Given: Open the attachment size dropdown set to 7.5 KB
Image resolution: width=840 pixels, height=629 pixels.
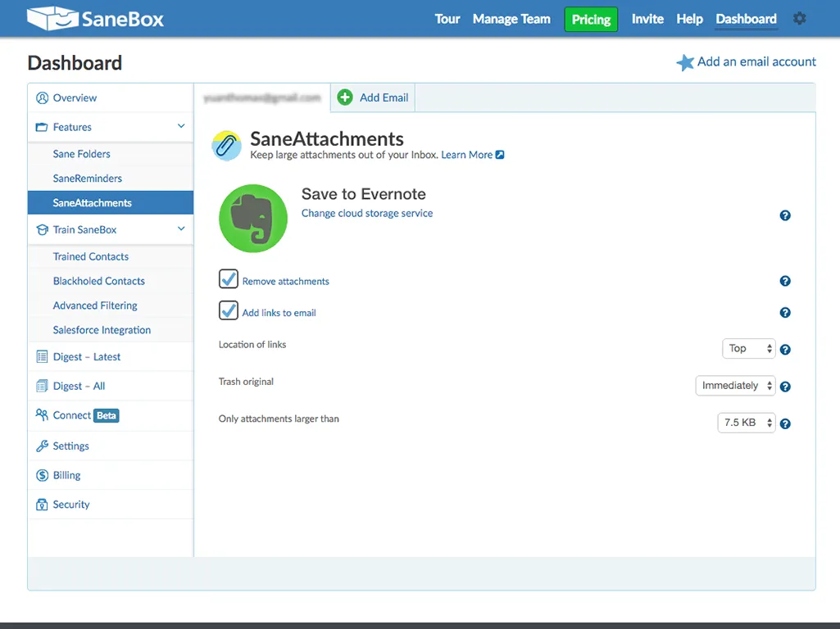Looking at the screenshot, I should click(747, 423).
